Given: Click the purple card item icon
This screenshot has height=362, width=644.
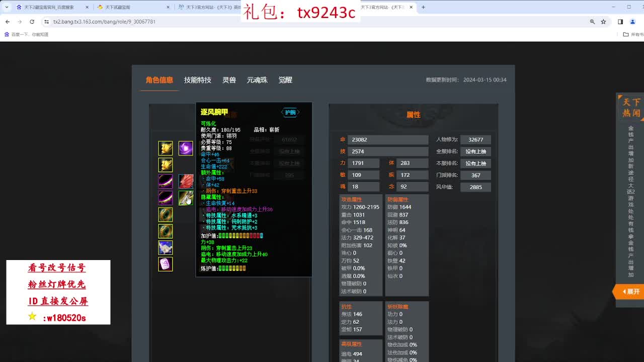Looking at the screenshot, I should [166, 264].
